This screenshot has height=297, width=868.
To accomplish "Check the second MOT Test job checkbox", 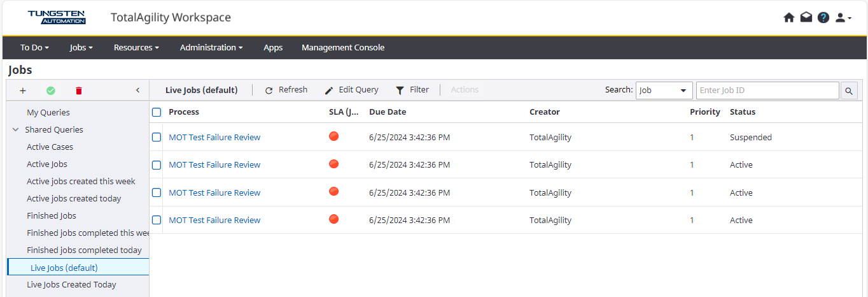I will [x=157, y=165].
